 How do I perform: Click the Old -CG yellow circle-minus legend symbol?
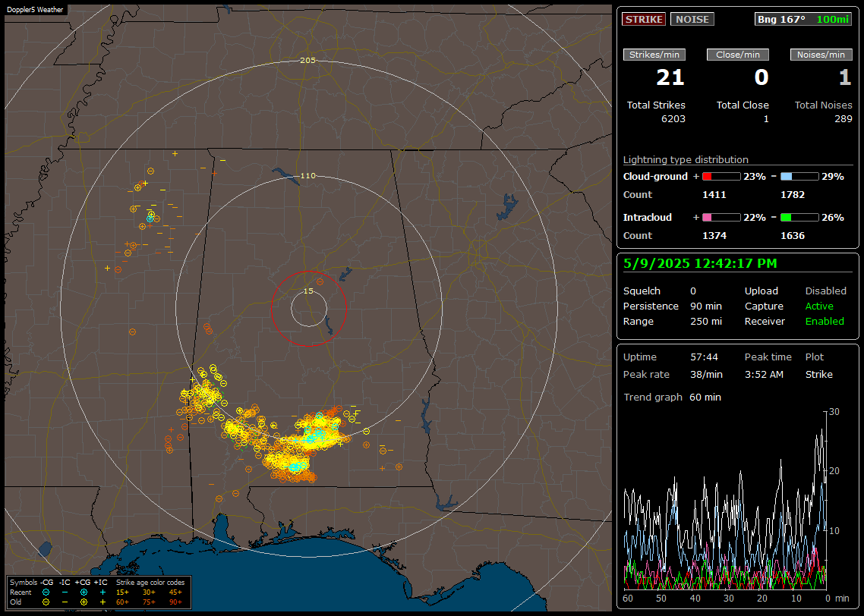pyautogui.click(x=46, y=602)
